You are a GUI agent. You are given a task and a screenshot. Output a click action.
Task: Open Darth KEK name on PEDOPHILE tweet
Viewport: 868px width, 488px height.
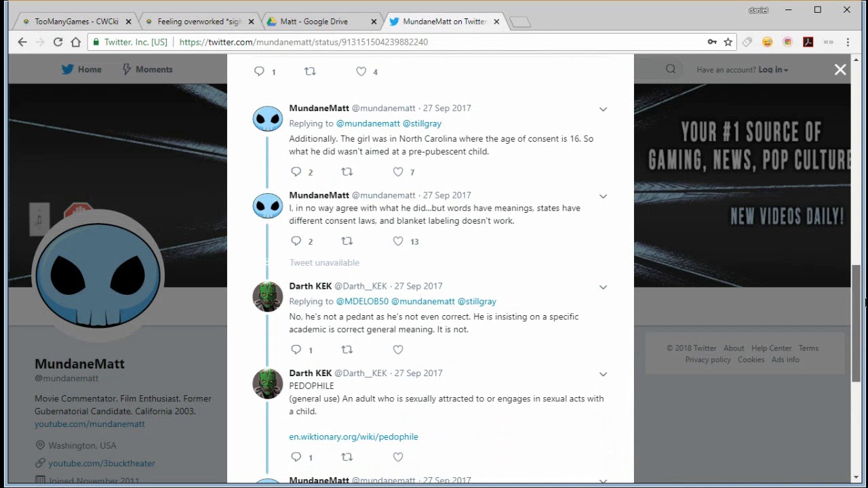[311, 373]
